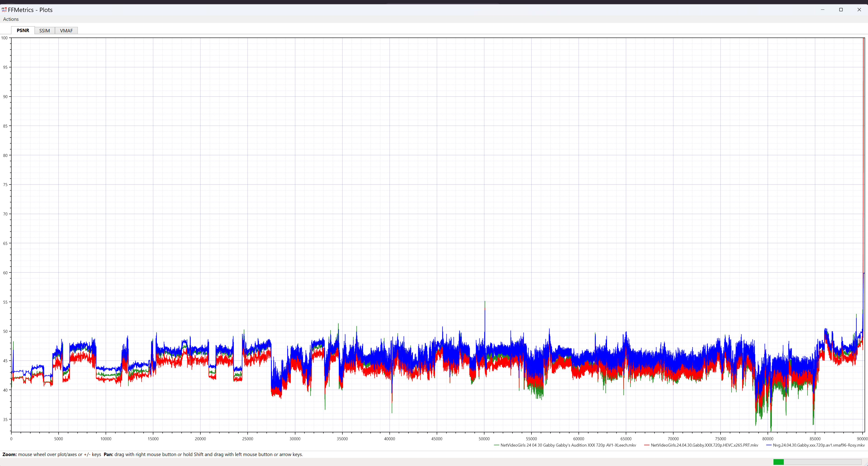
Task: Click the 50000 label on the x-axis
Action: click(x=484, y=439)
